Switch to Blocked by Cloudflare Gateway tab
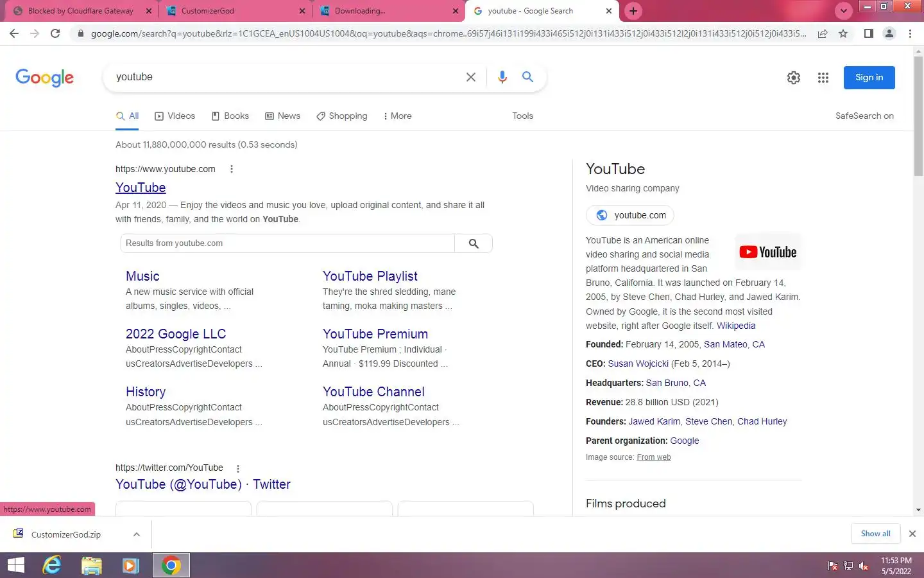Screen dimensions: 924x578 click(81, 11)
